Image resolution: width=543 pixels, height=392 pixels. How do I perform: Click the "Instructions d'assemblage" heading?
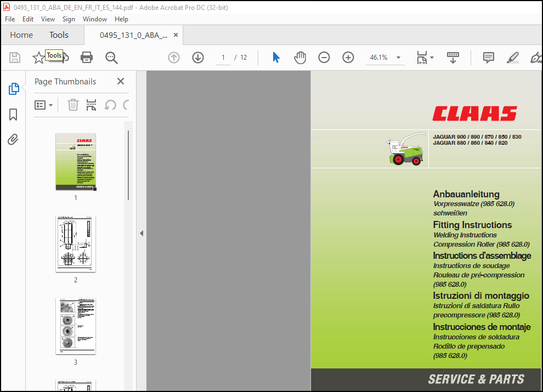point(482,255)
